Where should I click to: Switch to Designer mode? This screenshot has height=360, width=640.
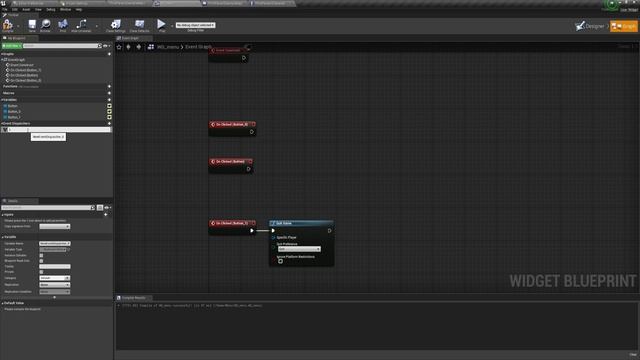(590, 26)
